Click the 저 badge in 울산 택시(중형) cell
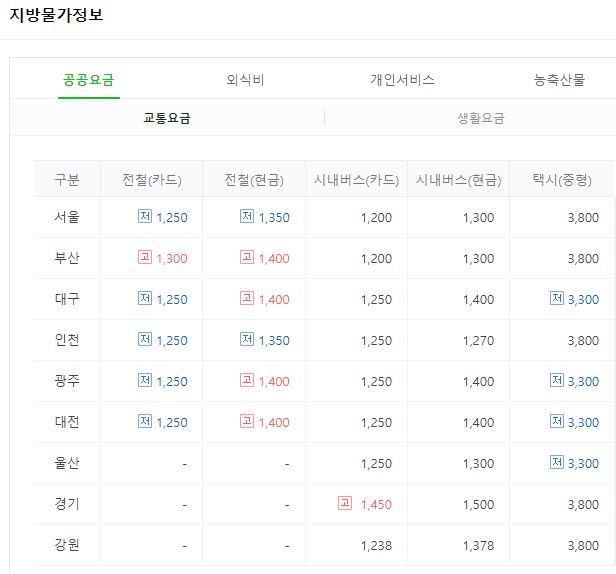 pyautogui.click(x=557, y=462)
